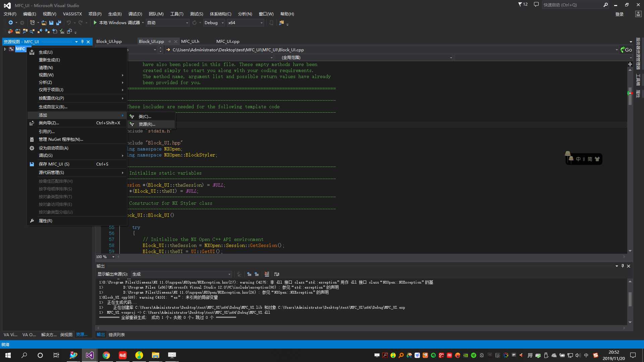644x362 pixels.
Task: Open File Explorer from the taskbar
Action: pyautogui.click(x=155, y=355)
